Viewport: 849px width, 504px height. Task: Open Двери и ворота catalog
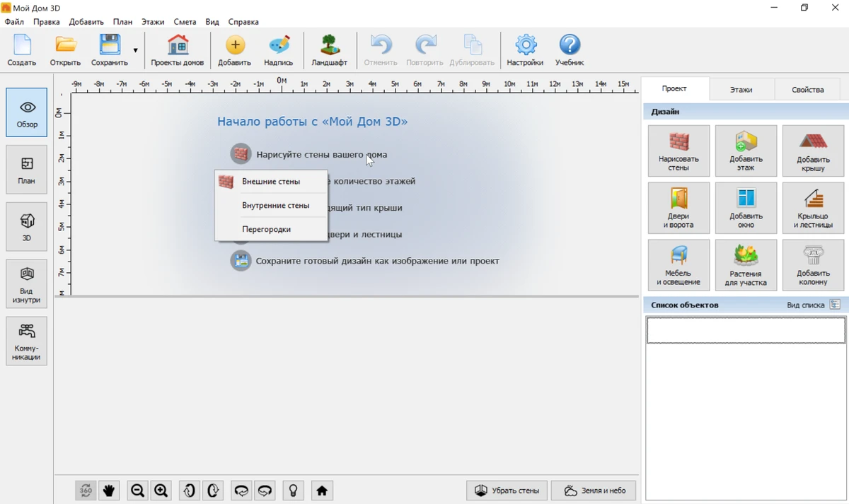click(678, 208)
